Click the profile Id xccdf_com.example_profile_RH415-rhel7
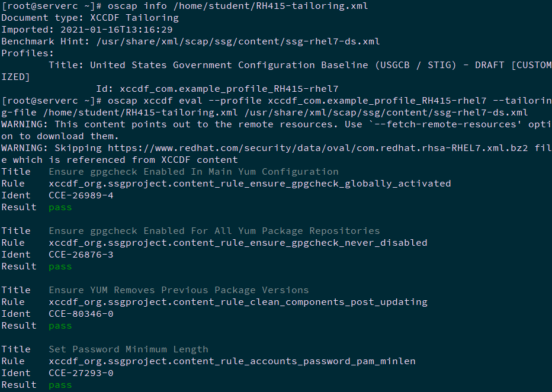Viewport: 552px width, 392px height. (229, 89)
